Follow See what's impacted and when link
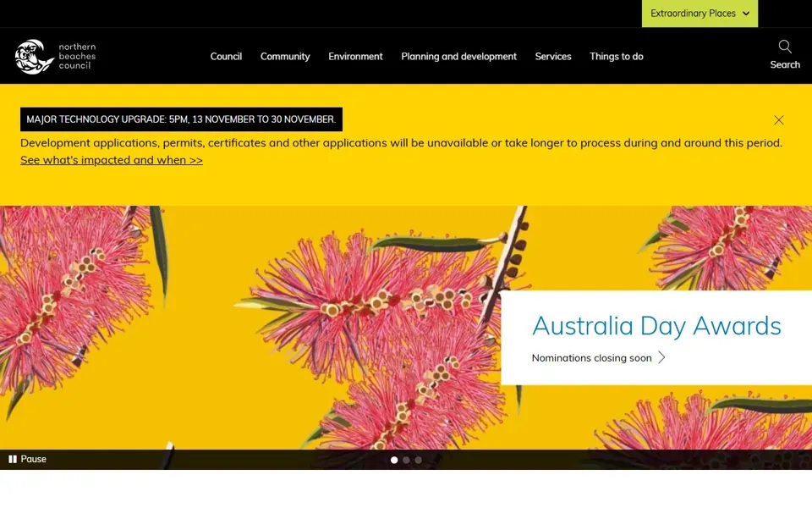 tap(112, 160)
